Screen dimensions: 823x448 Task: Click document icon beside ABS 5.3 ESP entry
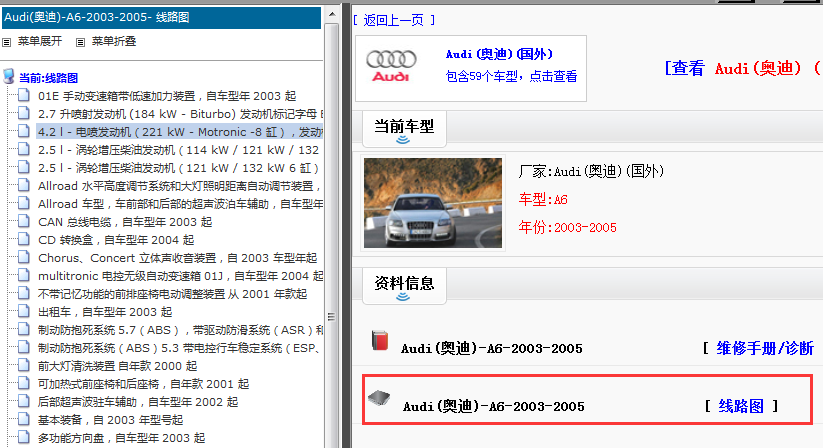(24, 347)
